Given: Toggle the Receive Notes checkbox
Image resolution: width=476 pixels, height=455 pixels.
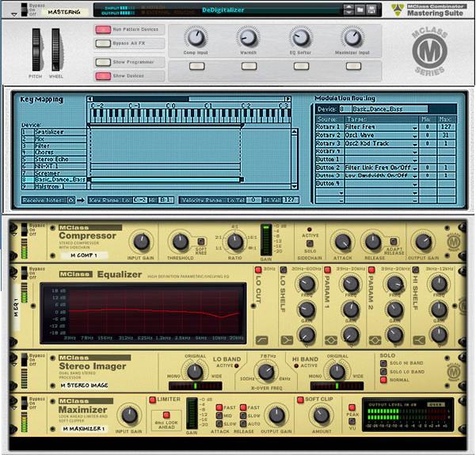Looking at the screenshot, I should [71, 200].
